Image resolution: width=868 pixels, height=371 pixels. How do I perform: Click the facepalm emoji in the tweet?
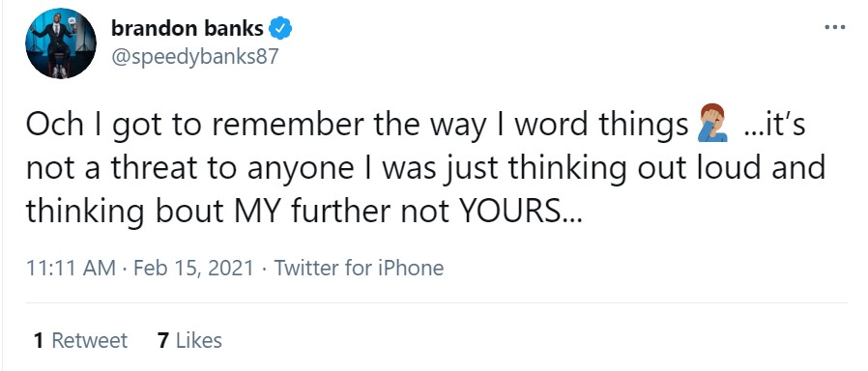click(713, 124)
